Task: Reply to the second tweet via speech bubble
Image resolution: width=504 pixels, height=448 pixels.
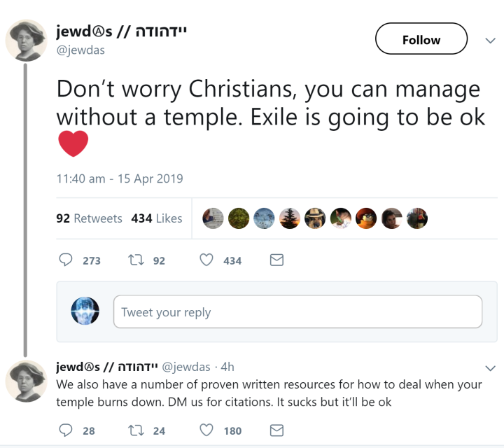Action: tap(66, 430)
